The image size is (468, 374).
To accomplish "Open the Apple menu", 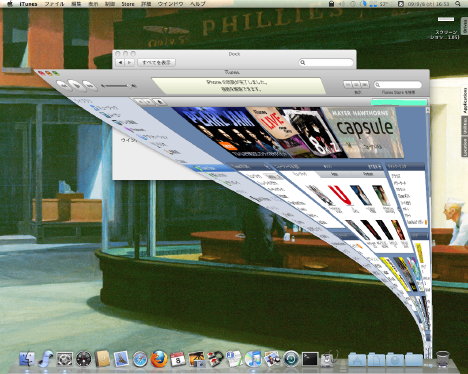I will point(10,4).
